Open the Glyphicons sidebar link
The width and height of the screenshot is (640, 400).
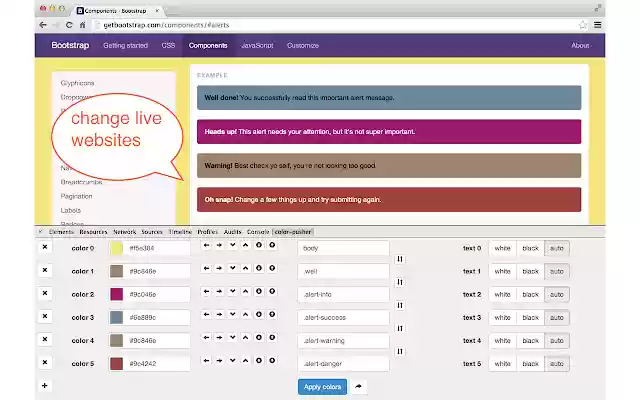tap(78, 83)
